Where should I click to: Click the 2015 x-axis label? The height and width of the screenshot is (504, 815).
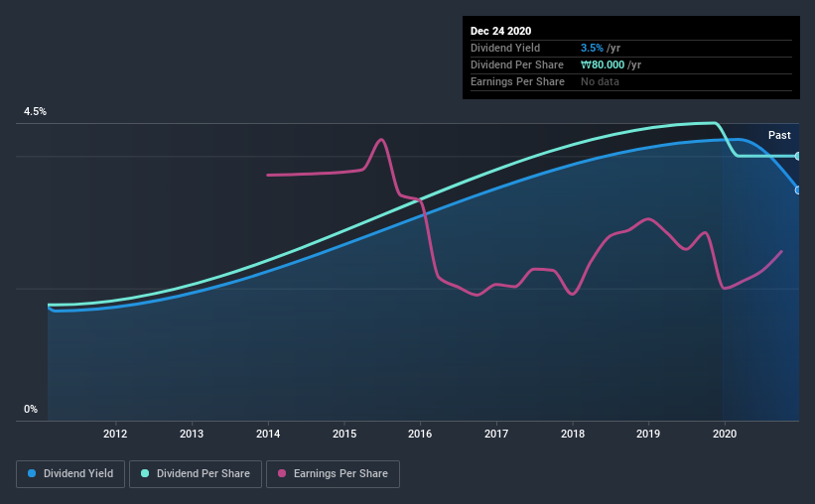pos(344,434)
